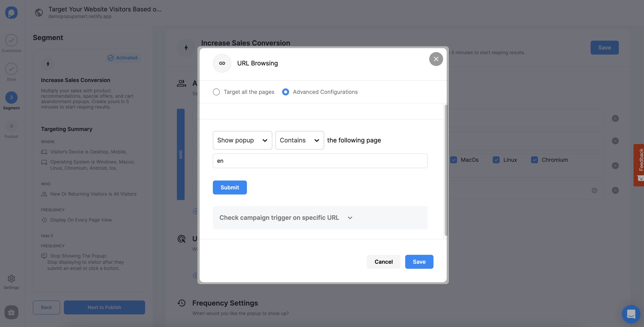Uncheck the Linux checkbox
Viewport: 644px width, 327px height.
click(496, 160)
